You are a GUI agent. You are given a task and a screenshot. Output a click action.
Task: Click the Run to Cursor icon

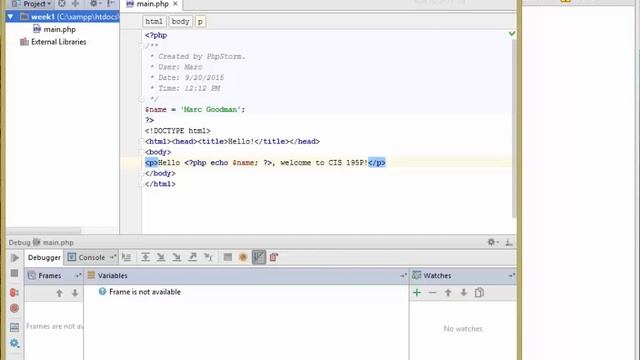tap(208, 257)
